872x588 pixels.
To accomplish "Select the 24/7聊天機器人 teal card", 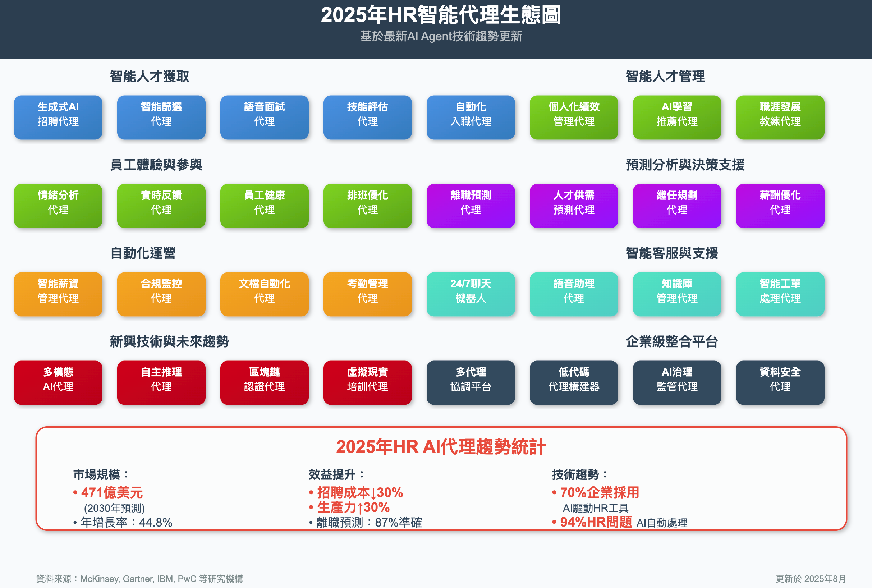I will 471,294.
